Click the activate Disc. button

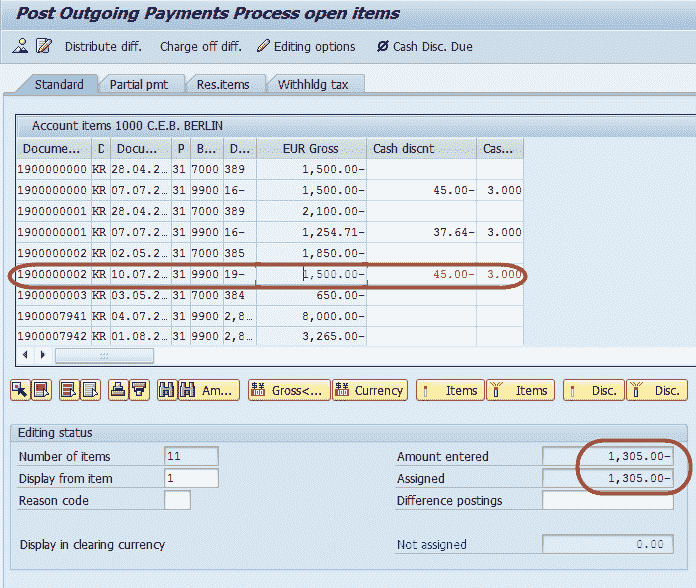coord(594,391)
